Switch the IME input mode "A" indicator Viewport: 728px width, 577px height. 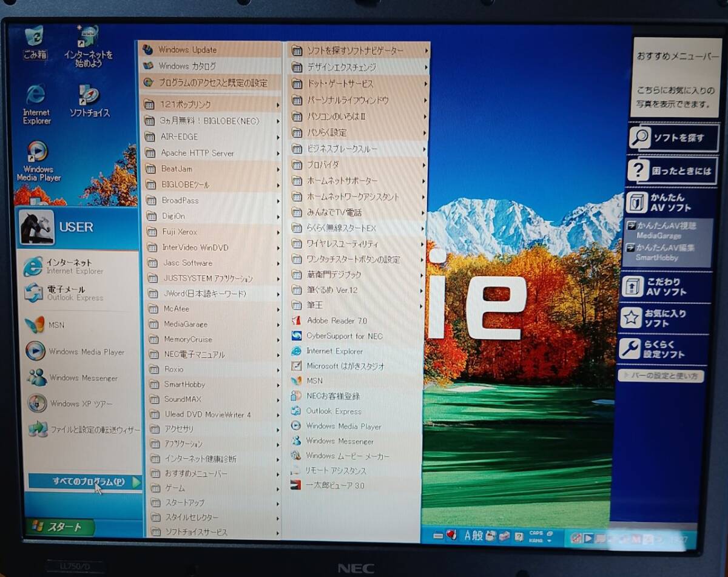[x=468, y=536]
